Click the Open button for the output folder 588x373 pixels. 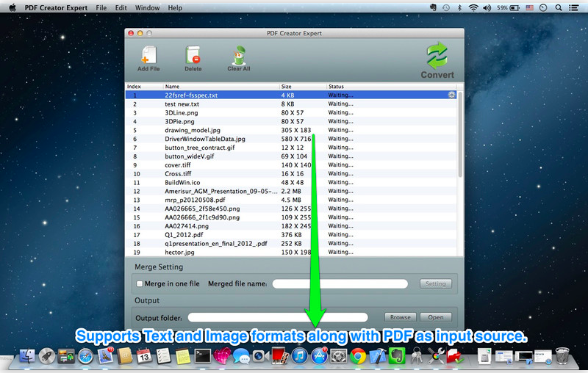(x=436, y=317)
